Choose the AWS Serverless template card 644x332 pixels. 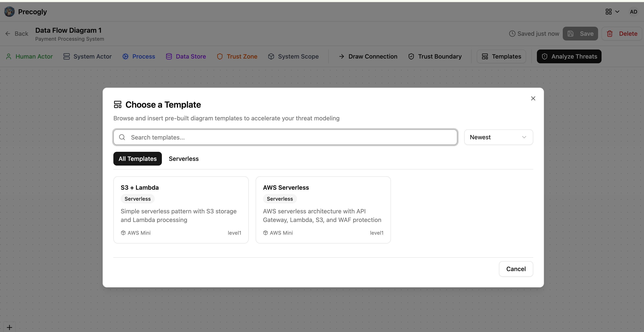click(x=323, y=210)
